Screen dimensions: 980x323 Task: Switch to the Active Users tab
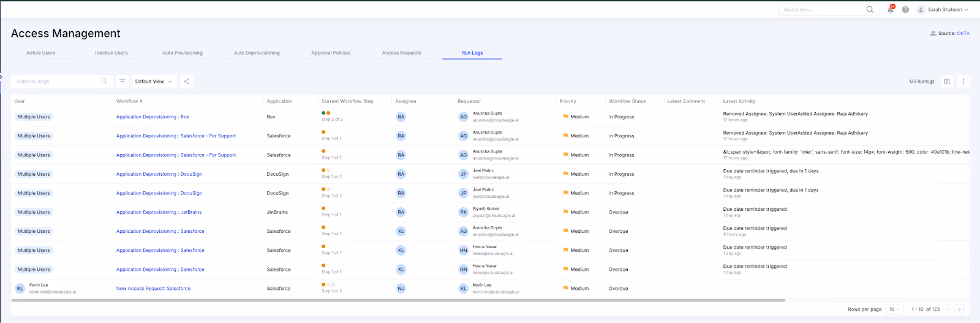40,53
